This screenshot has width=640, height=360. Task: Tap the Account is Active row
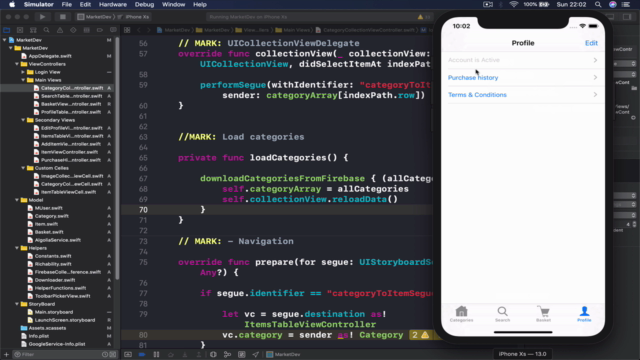[x=523, y=60]
